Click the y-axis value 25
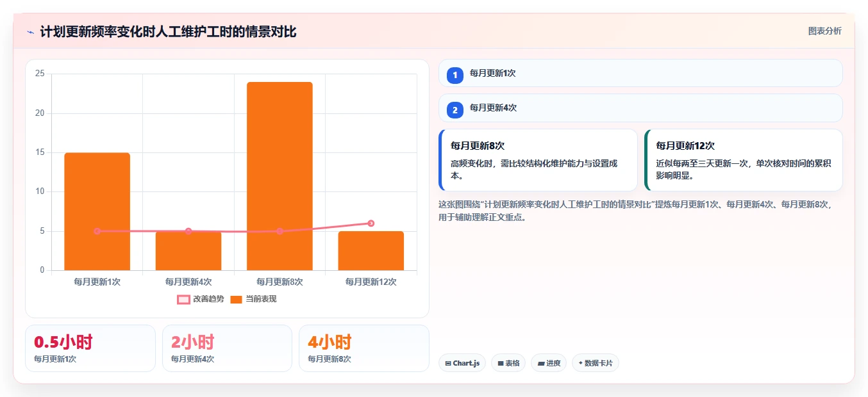This screenshot has height=397, width=868. [x=40, y=74]
